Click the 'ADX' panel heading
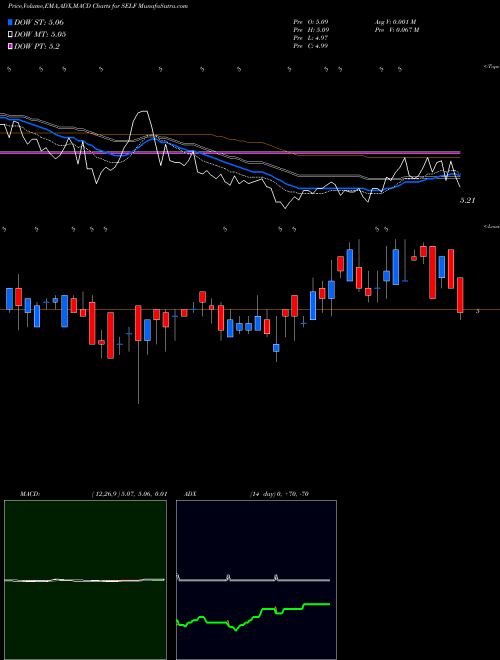 pyautogui.click(x=189, y=494)
